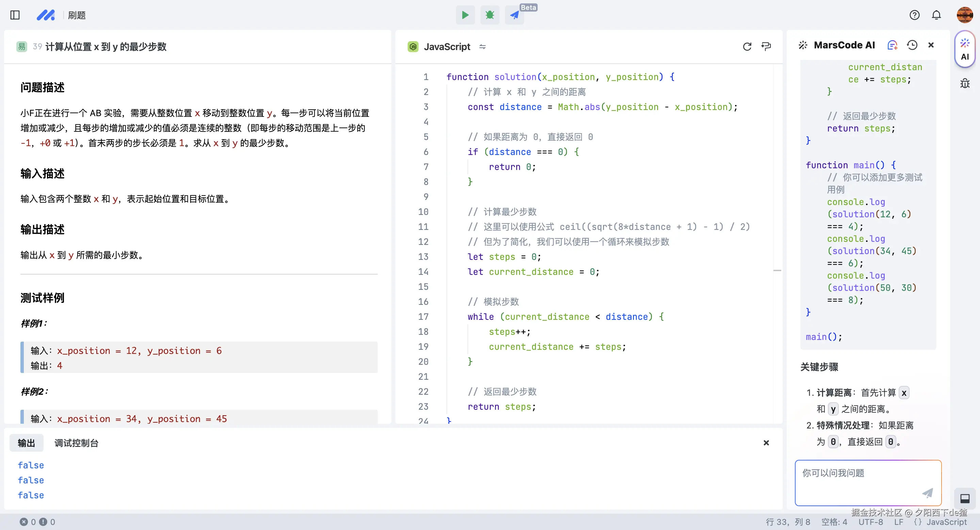Switch to the 调试控制台 tab
The width and height of the screenshot is (980, 530).
(x=76, y=443)
